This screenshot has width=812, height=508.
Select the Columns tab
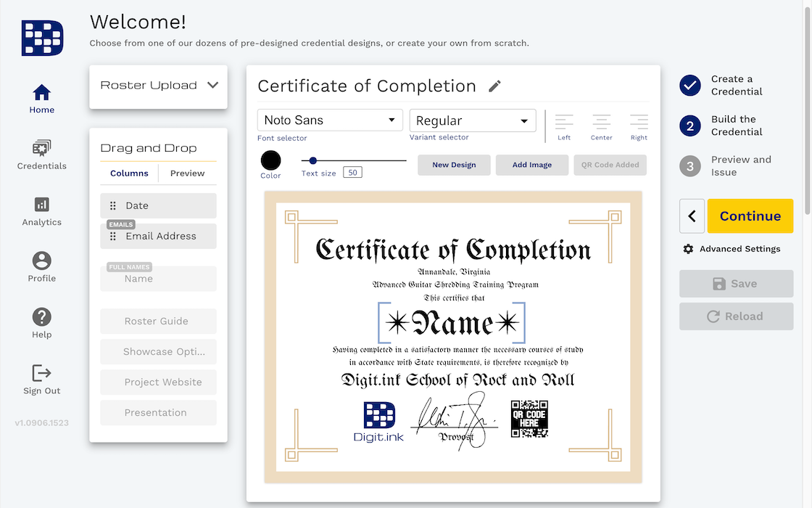[x=129, y=173]
